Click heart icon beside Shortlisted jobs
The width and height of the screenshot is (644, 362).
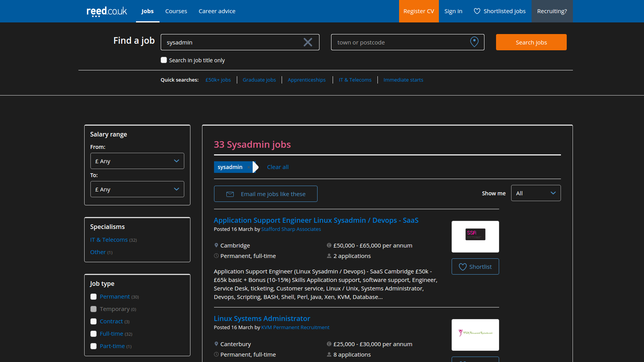tap(477, 11)
